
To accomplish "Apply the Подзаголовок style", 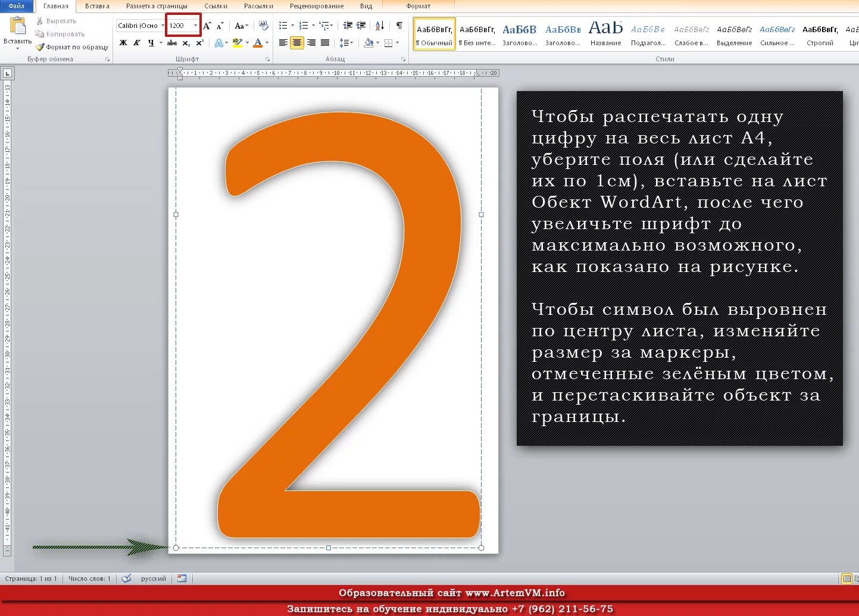I will 648,35.
